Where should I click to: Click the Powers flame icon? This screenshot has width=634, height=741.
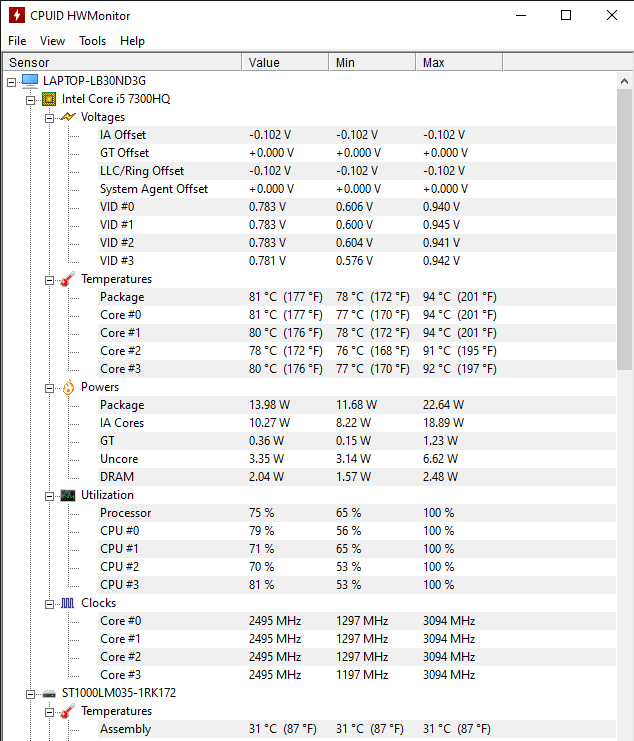pyautogui.click(x=69, y=387)
